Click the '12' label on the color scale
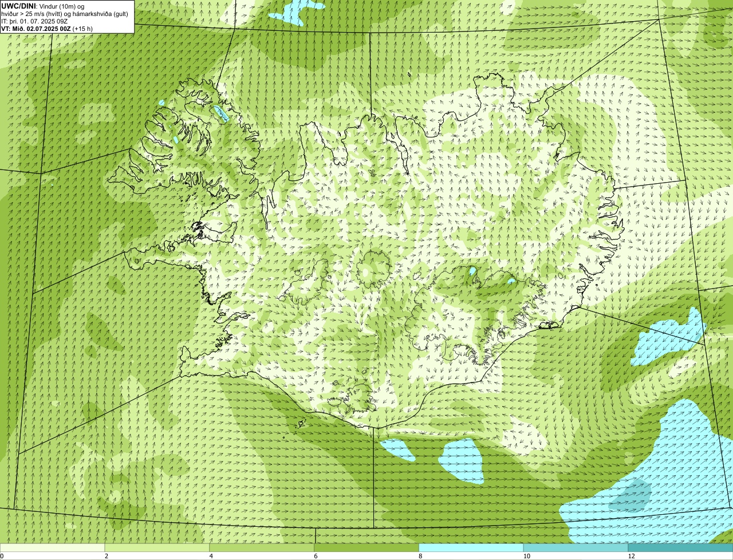Viewport: 733px width, 560px height. (x=631, y=556)
